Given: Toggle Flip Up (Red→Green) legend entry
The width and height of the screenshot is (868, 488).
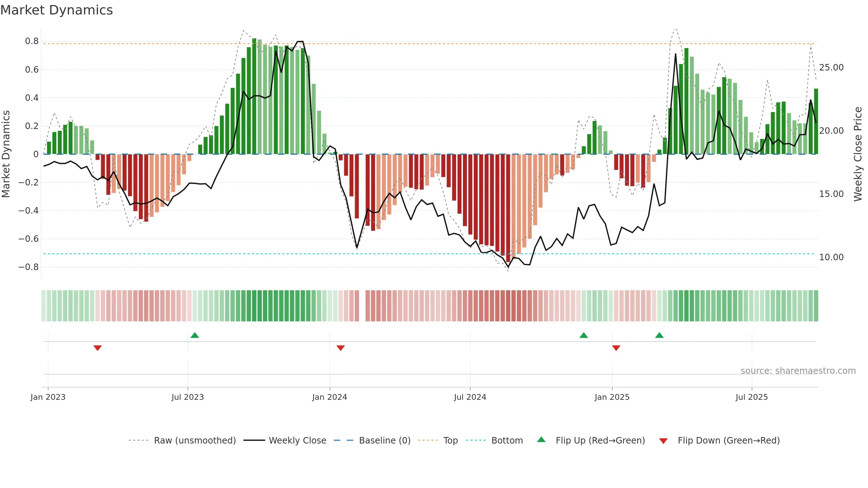Looking at the screenshot, I should pos(591,440).
